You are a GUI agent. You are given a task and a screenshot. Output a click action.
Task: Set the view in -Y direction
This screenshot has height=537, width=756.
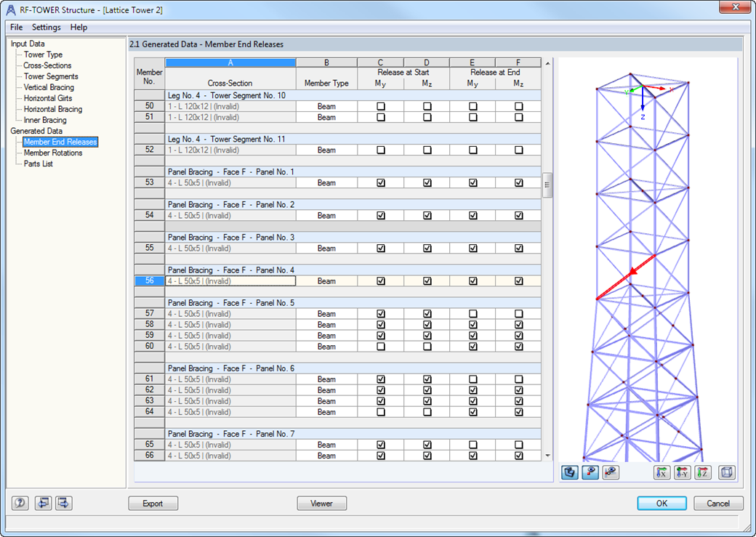[682, 472]
